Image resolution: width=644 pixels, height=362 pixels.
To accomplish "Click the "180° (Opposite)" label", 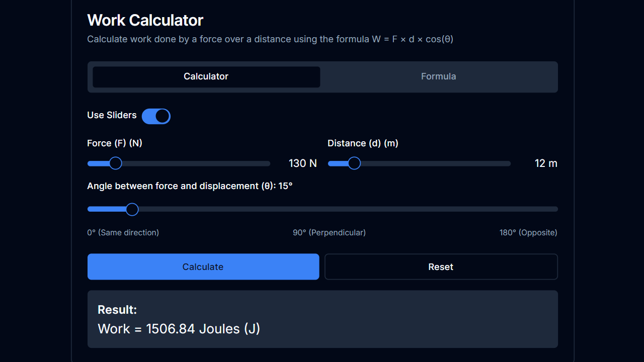I will (x=528, y=232).
